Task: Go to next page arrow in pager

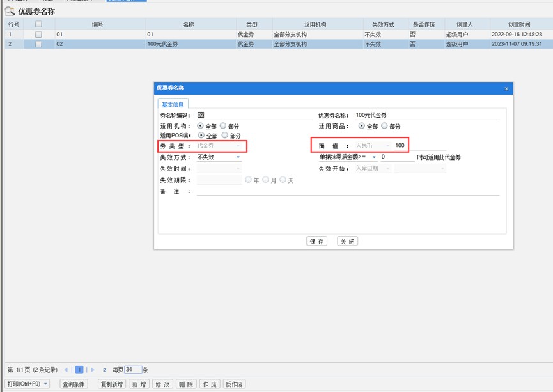Action: (93, 370)
